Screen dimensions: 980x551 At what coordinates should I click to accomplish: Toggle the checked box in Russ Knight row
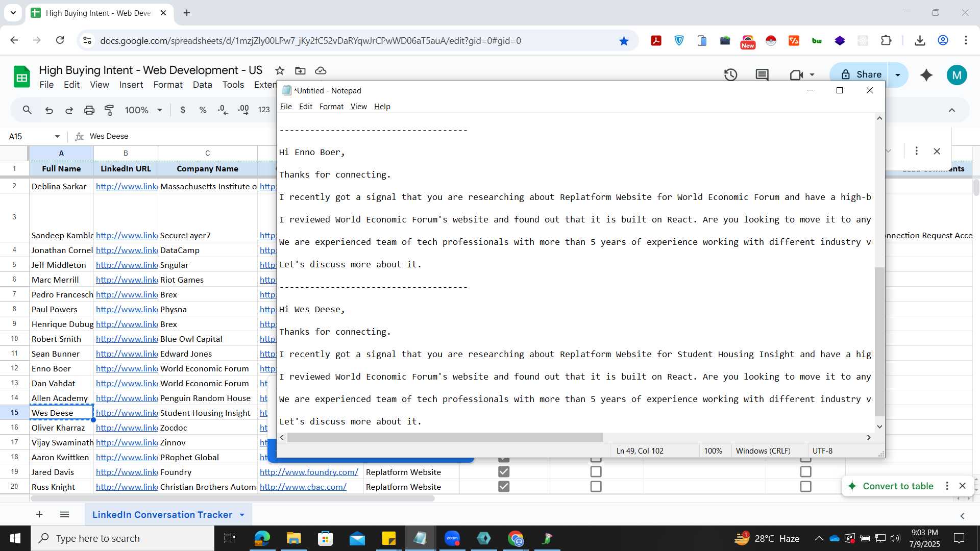504,487
